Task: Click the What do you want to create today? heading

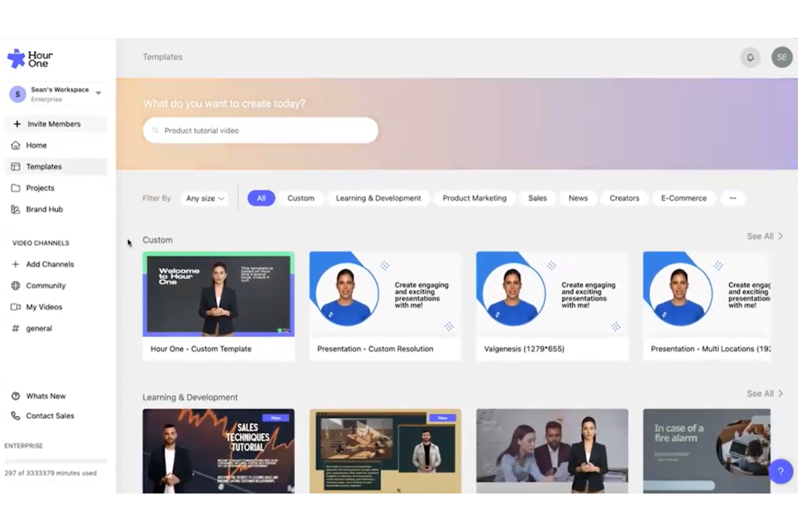Action: 224,103
